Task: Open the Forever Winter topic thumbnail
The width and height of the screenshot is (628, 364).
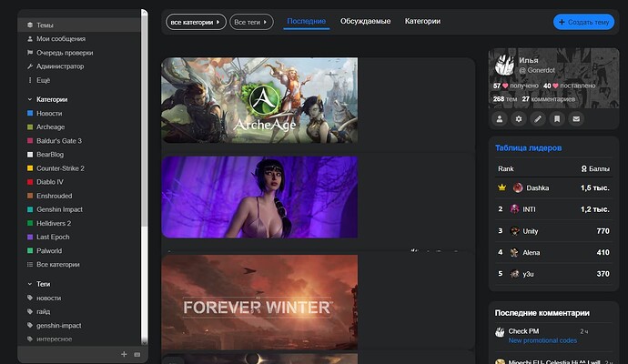Action: pos(259,300)
